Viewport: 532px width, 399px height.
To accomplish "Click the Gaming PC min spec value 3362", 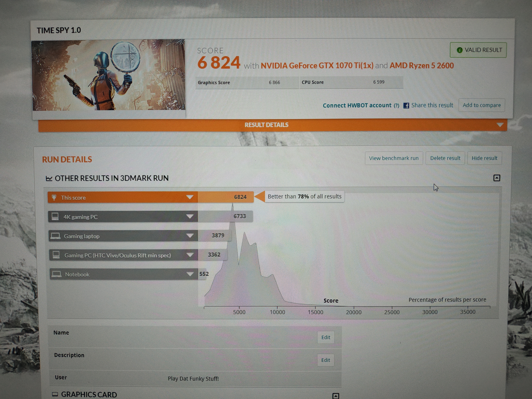I will (214, 254).
